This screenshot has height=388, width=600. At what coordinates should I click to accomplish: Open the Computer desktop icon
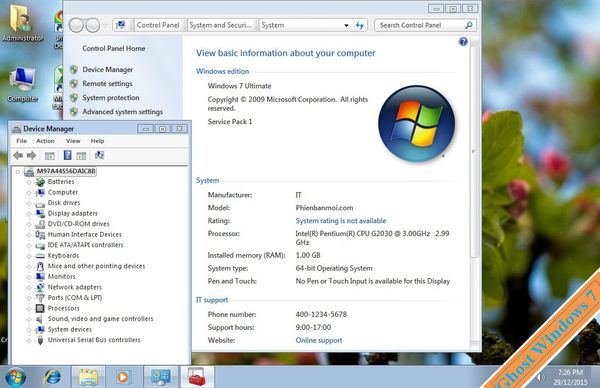[23, 85]
